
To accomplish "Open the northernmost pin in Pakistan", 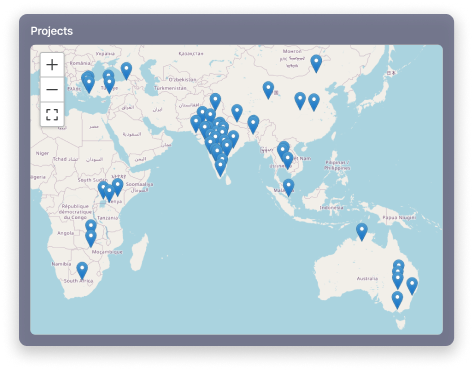I will click(x=215, y=102).
